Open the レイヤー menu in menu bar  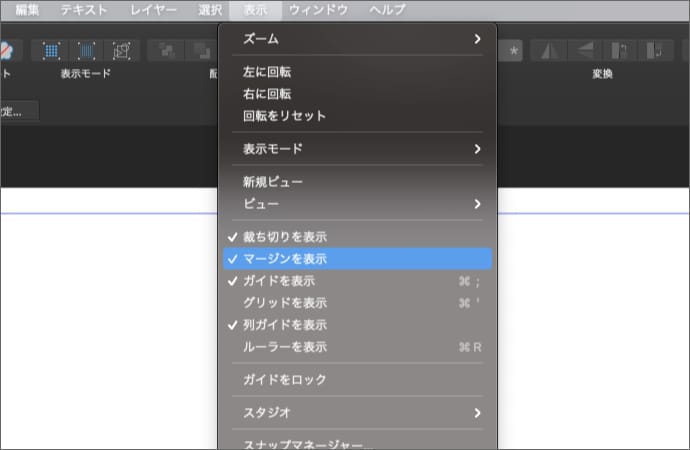tap(155, 10)
